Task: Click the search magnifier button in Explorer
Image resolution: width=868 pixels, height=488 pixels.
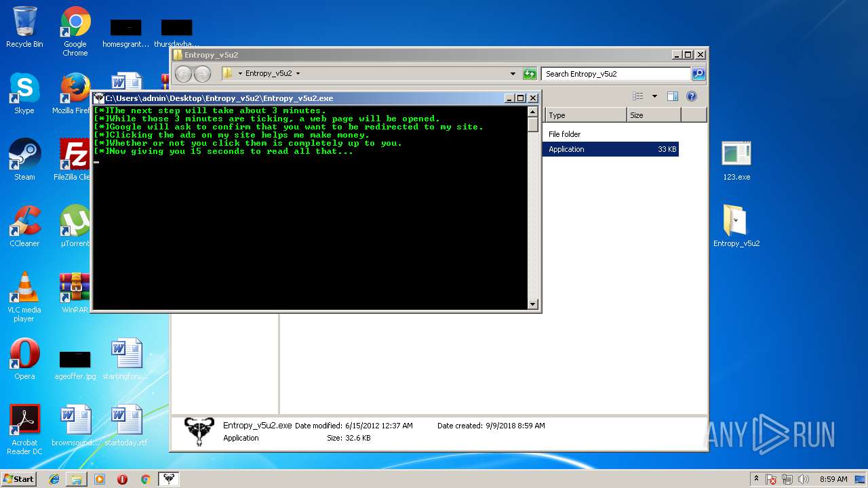Action: tap(698, 74)
